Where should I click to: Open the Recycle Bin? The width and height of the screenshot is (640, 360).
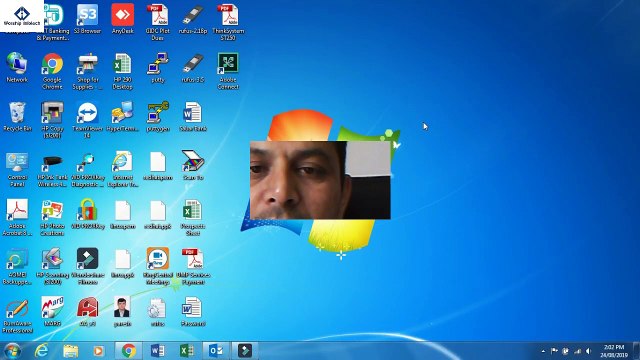click(x=17, y=117)
